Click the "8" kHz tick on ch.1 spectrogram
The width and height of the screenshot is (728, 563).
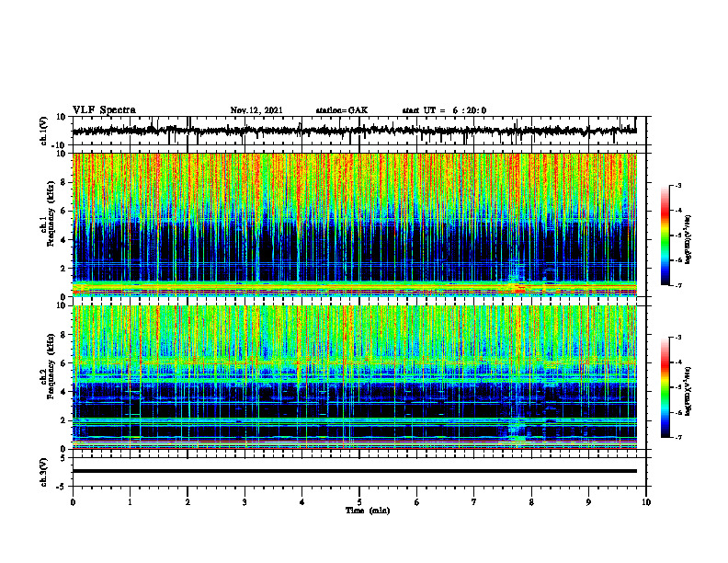coord(64,182)
